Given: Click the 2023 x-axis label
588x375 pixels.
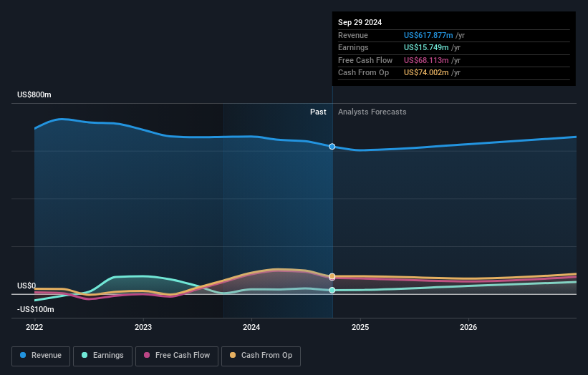Looking at the screenshot, I should coord(143,327).
